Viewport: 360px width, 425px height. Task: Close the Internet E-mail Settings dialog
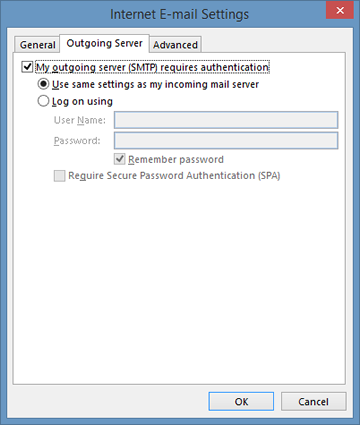coord(340,10)
